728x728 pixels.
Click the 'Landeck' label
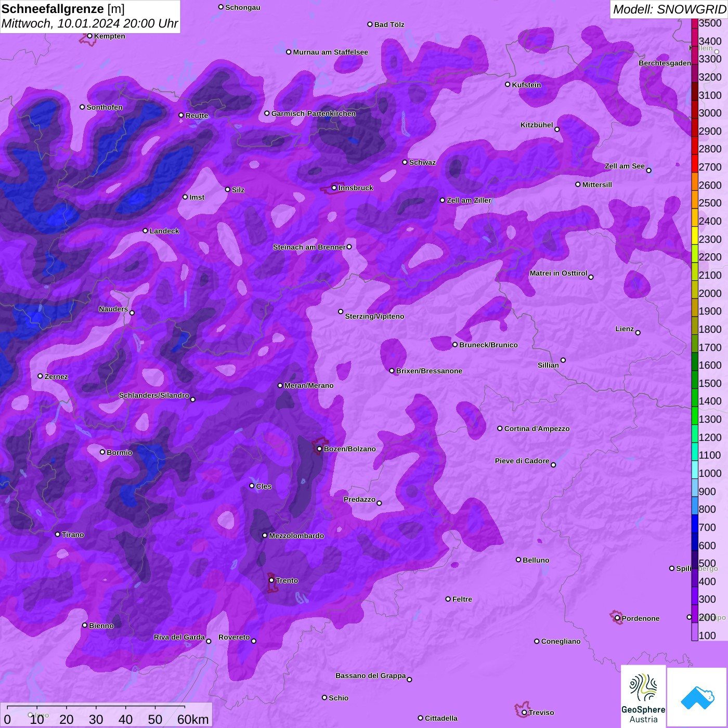(164, 231)
